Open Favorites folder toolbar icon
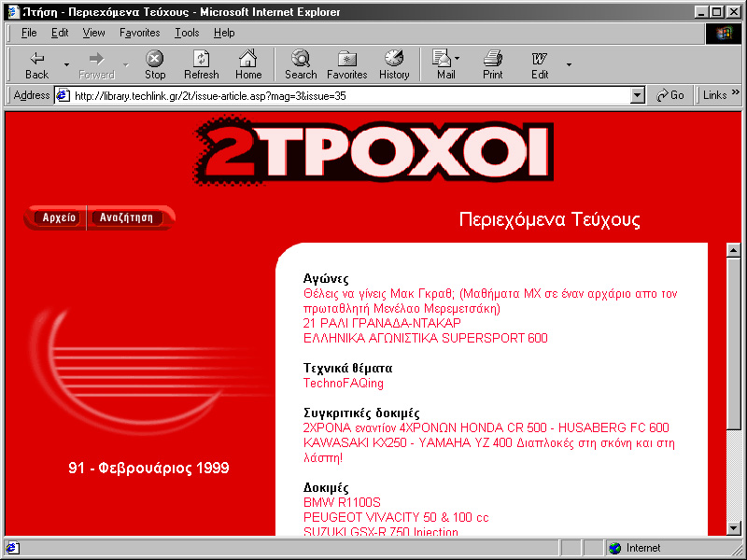This screenshot has width=747, height=560. 346,59
